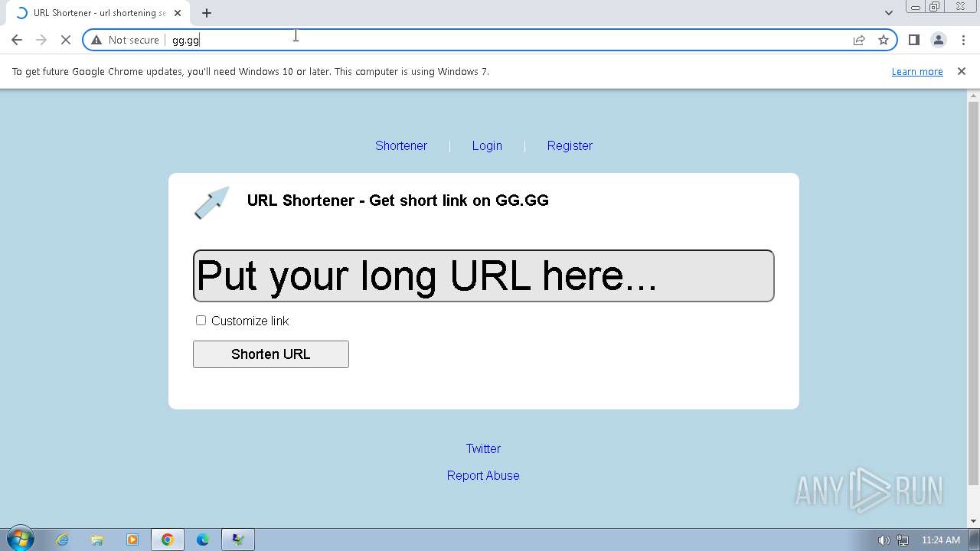980x551 pixels.
Task: Click the long URL input field
Action: click(x=484, y=275)
